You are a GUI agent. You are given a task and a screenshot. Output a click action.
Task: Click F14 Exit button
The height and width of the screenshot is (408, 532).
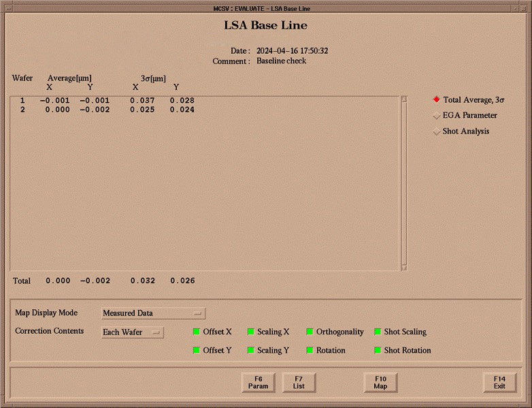click(499, 383)
